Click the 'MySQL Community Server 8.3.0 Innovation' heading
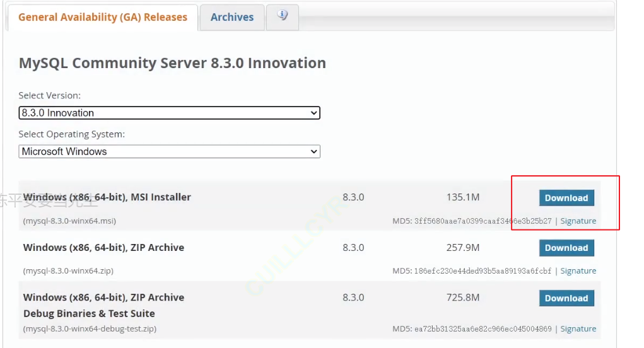644x348 pixels. point(172,63)
